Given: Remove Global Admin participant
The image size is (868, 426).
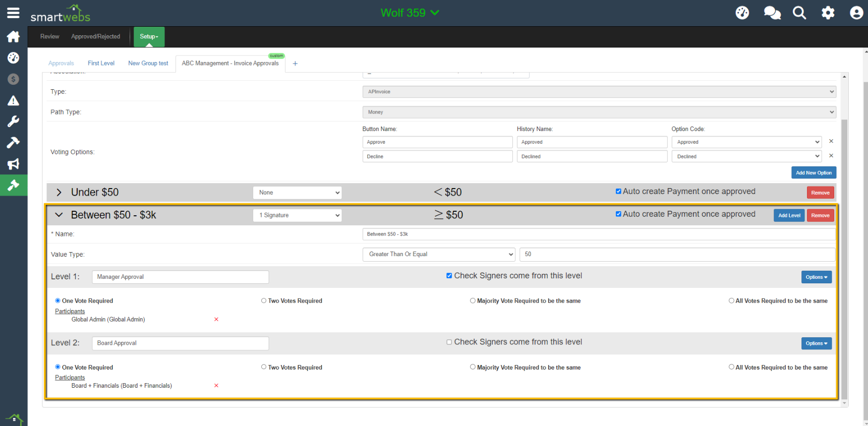Looking at the screenshot, I should 216,319.
